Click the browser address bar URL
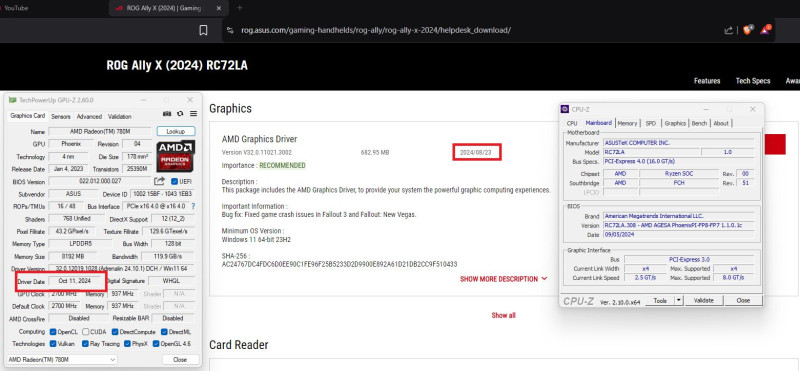 [376, 30]
